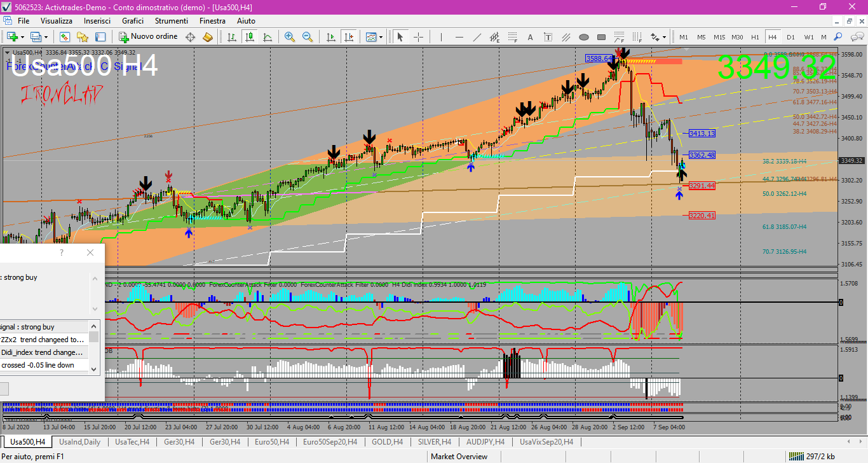This screenshot has width=868, height=463.
Task: Open the Inserisci menu
Action: click(x=97, y=21)
